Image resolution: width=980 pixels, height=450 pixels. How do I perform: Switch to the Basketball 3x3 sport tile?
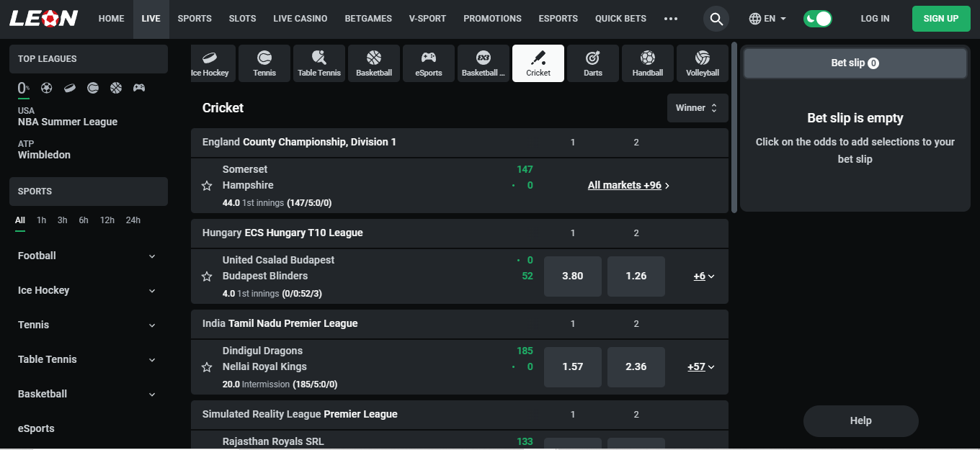(484, 63)
